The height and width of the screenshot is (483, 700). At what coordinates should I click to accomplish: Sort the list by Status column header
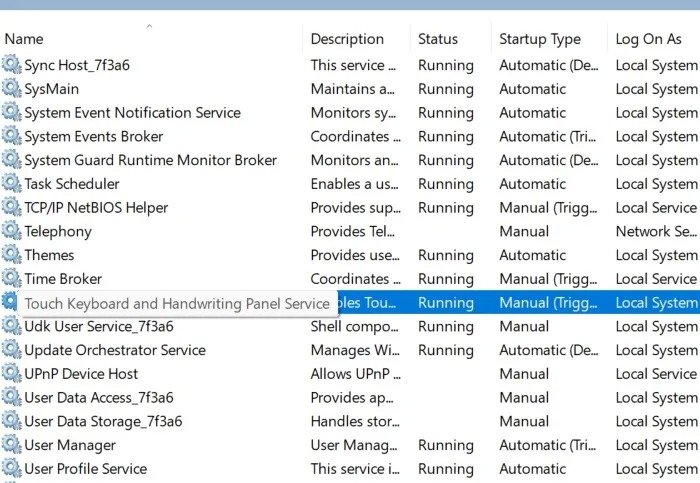coord(437,39)
